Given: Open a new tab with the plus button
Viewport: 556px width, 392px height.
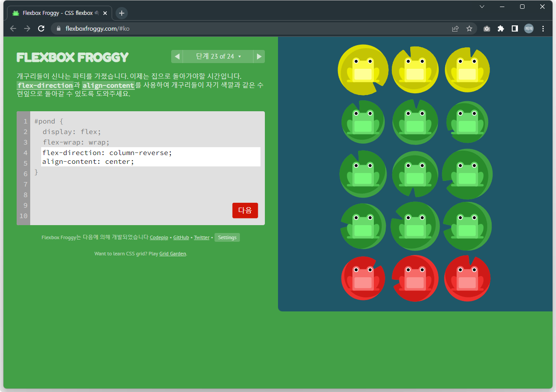Looking at the screenshot, I should (x=122, y=13).
